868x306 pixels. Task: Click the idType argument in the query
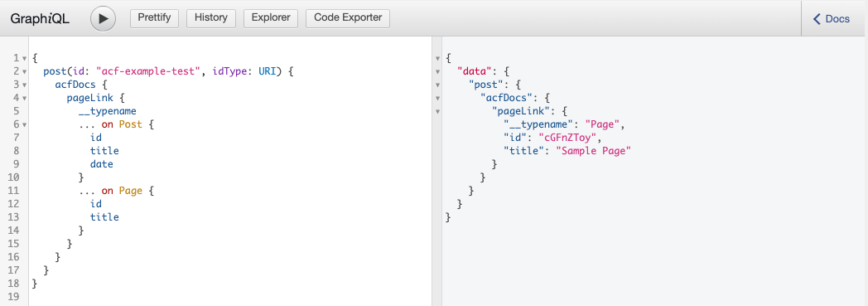229,71
